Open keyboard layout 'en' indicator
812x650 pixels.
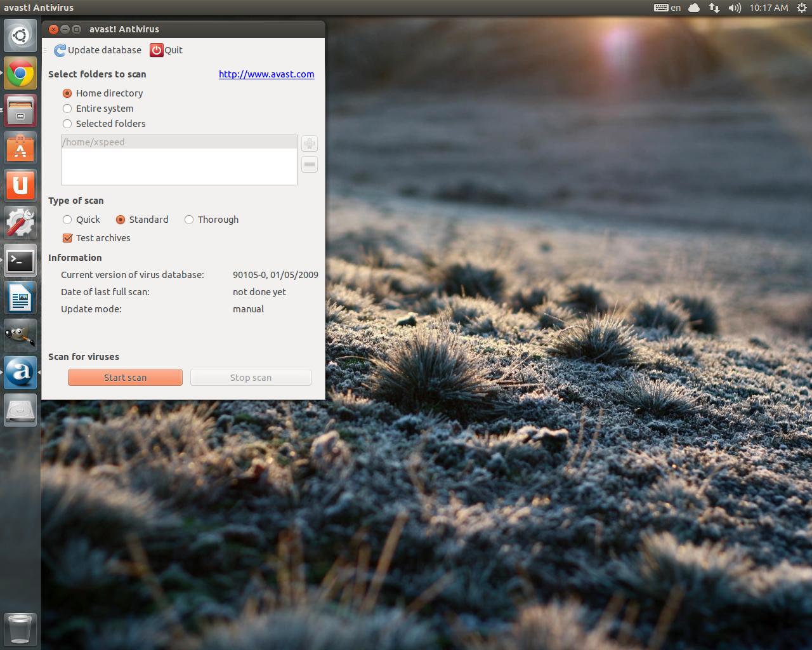coord(667,8)
